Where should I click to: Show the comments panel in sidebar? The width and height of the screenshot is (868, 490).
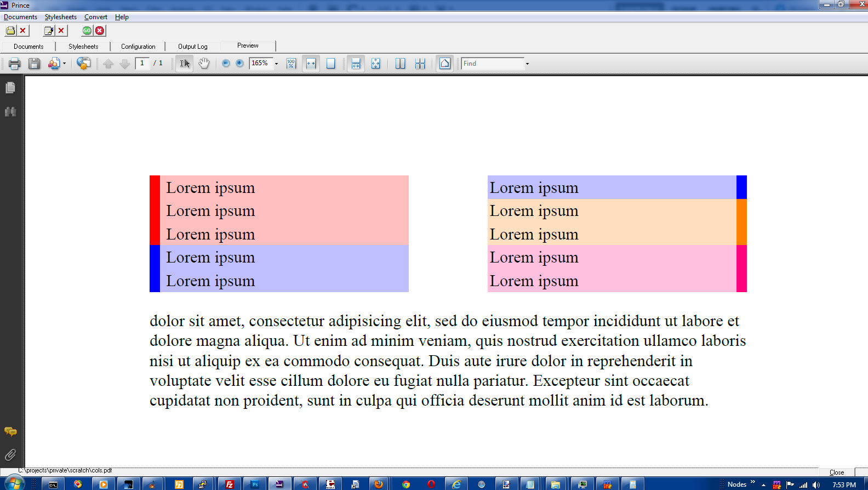(x=10, y=432)
